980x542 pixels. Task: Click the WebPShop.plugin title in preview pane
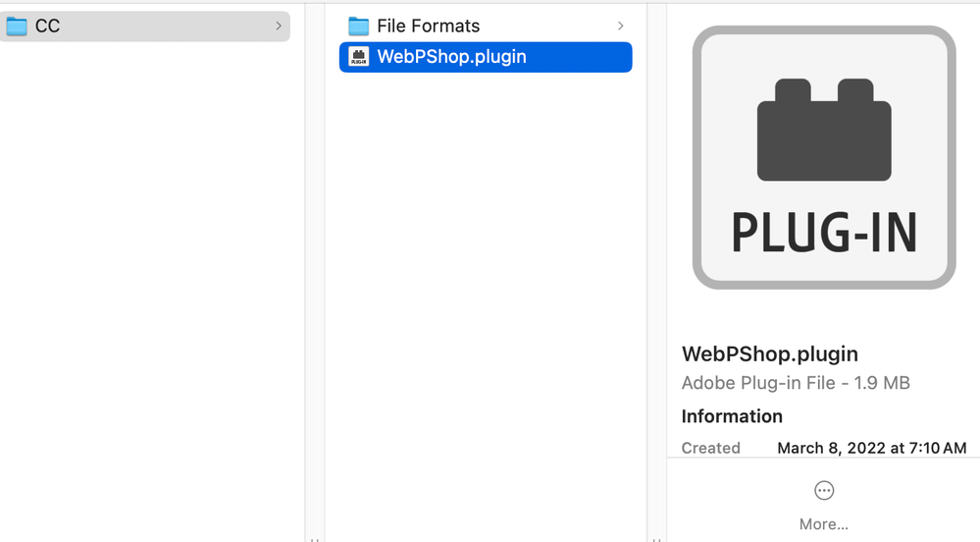pyautogui.click(x=769, y=353)
